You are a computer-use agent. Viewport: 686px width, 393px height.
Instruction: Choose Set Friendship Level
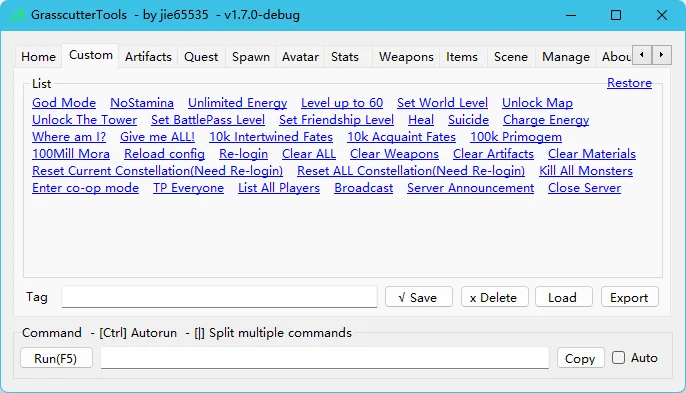tap(336, 119)
